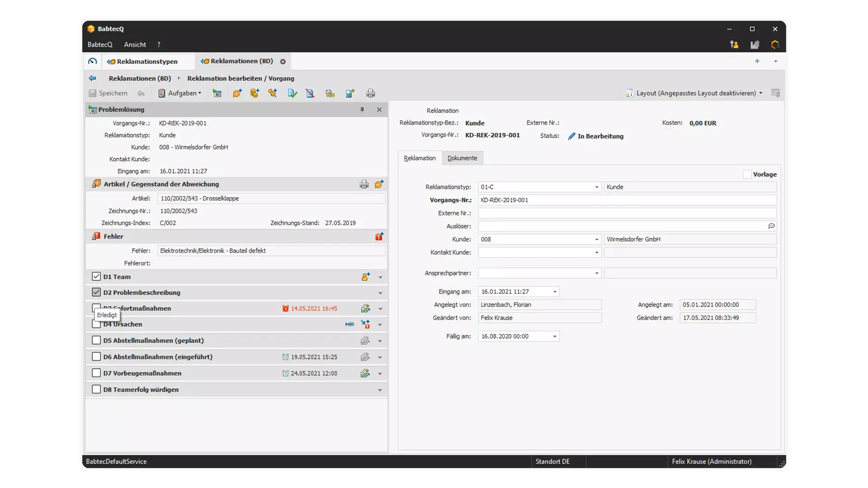Click the Speichern save button
This screenshot has width=868, height=488.
(x=108, y=93)
